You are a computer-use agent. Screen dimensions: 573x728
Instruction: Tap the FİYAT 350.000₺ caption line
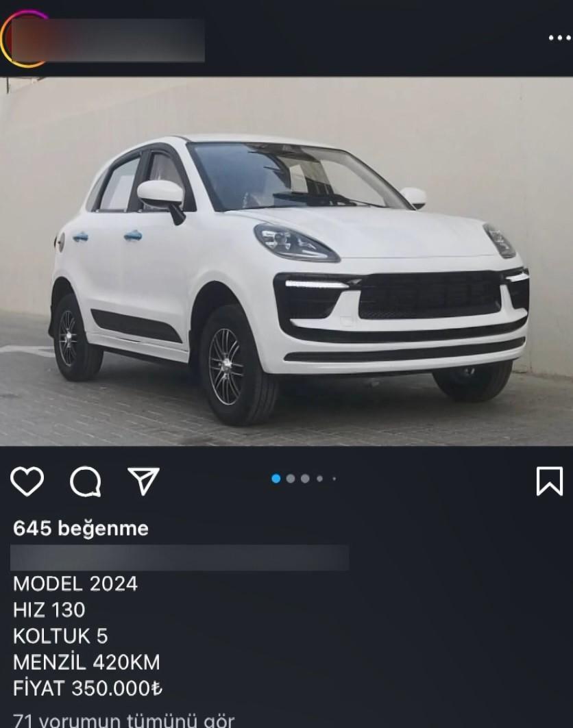click(88, 688)
